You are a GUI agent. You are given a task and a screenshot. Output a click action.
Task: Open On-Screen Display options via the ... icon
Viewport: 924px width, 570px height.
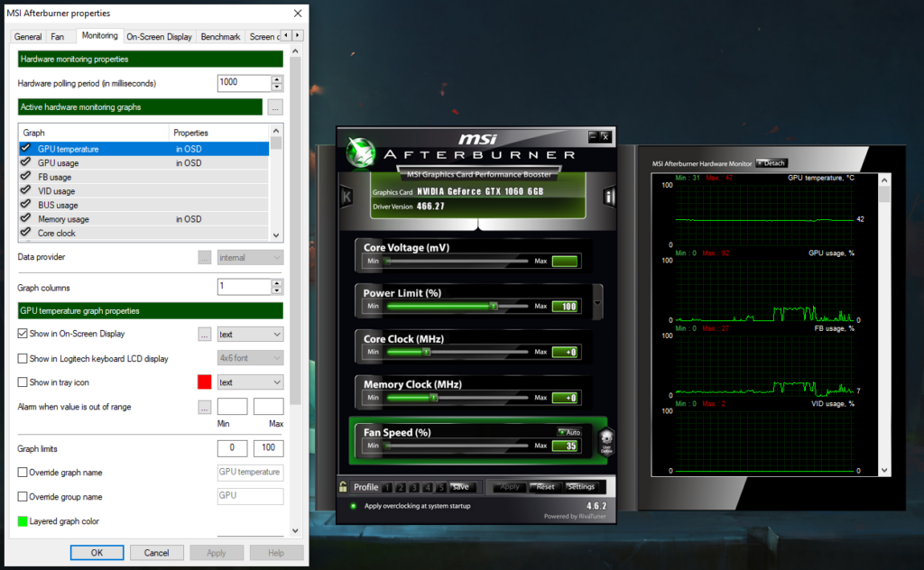click(203, 334)
